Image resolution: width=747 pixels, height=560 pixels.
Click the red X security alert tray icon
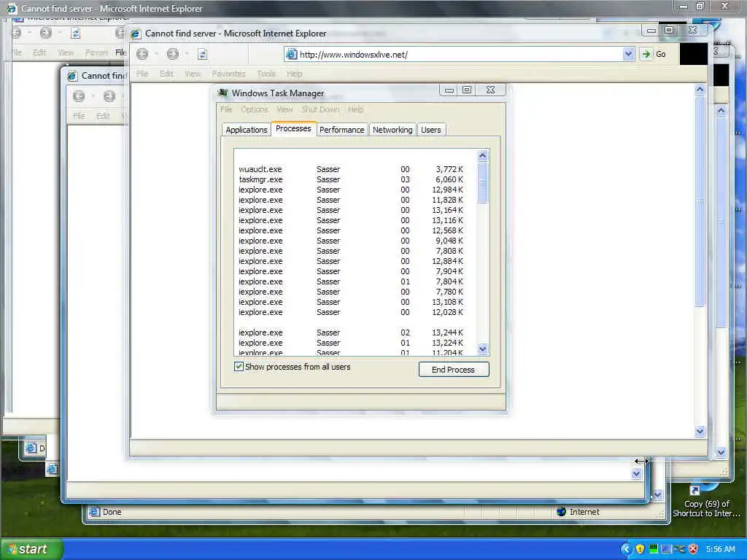point(693,549)
